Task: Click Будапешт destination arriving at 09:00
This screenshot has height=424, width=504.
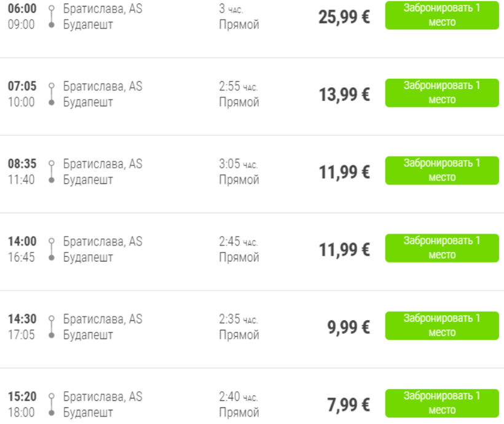Action: [x=89, y=25]
